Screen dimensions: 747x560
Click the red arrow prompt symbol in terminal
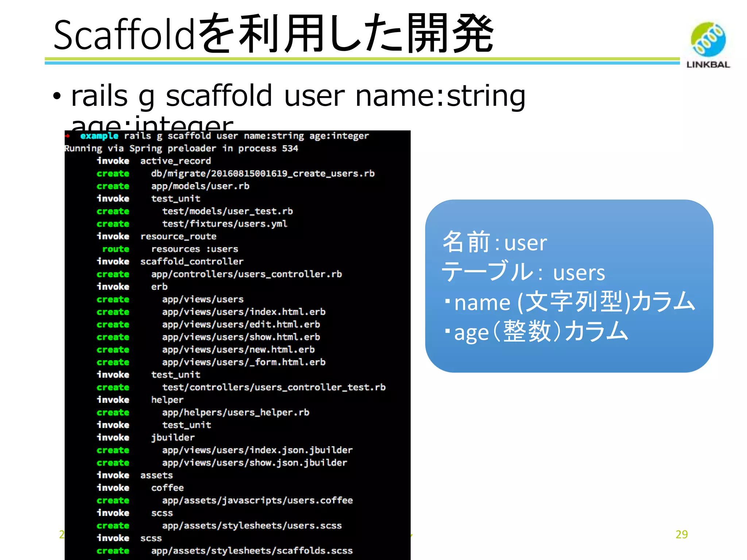(x=67, y=136)
